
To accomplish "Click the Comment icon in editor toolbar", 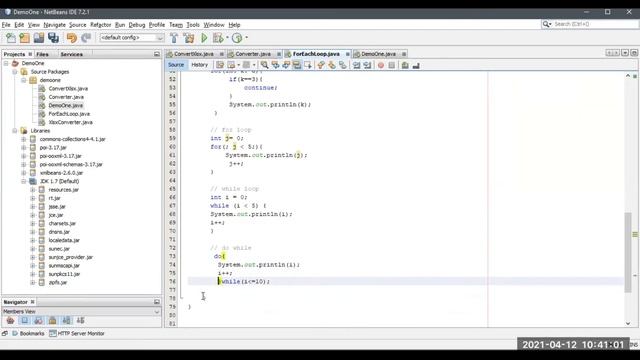I will (405, 65).
